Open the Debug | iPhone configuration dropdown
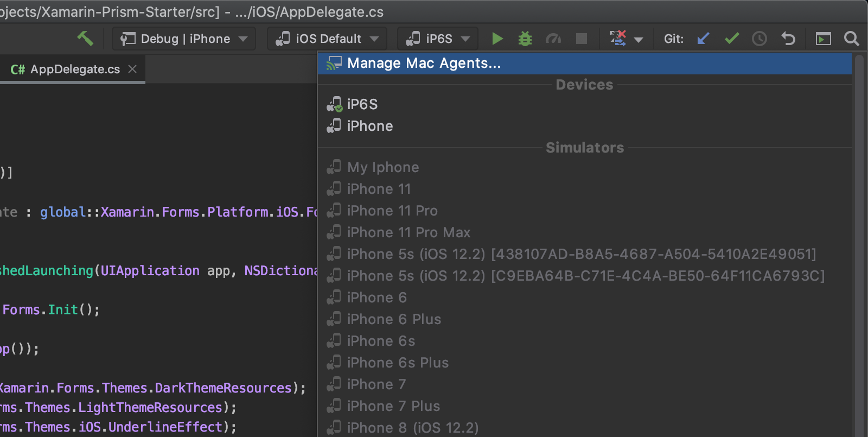The image size is (868, 437). 184,39
